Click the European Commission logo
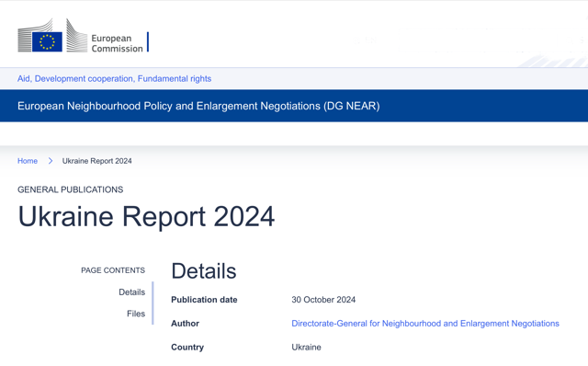 pos(83,36)
